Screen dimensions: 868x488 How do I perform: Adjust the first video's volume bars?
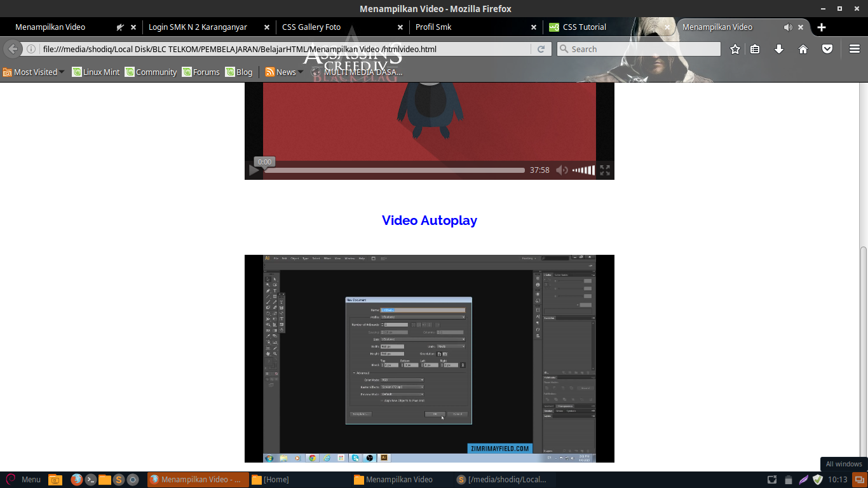583,170
